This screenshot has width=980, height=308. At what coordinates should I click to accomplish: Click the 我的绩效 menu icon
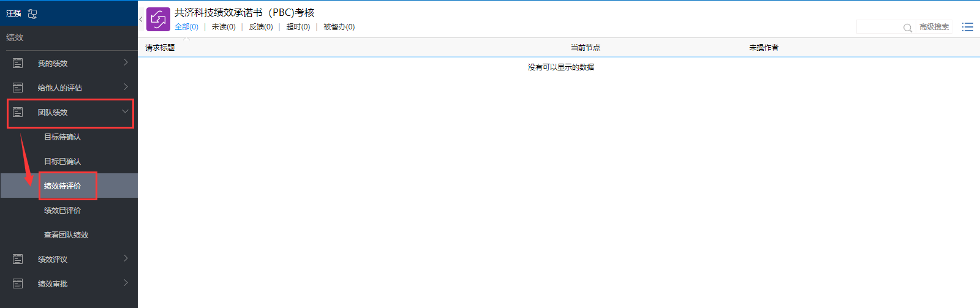[x=18, y=63]
